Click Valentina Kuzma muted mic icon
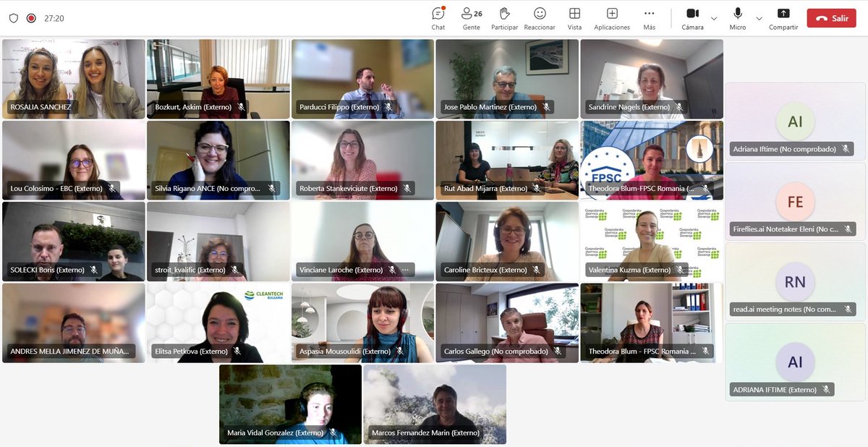868x447 pixels. [x=681, y=270]
